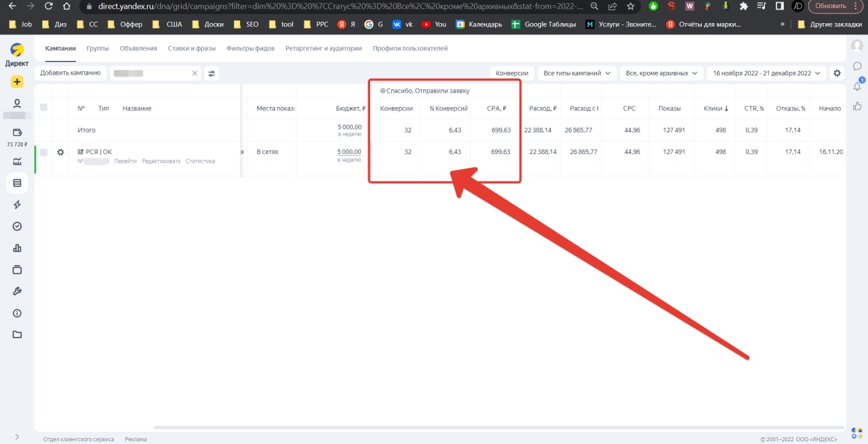This screenshot has width=868, height=444.
Task: Open the wallet balance icon
Action: 17,132
